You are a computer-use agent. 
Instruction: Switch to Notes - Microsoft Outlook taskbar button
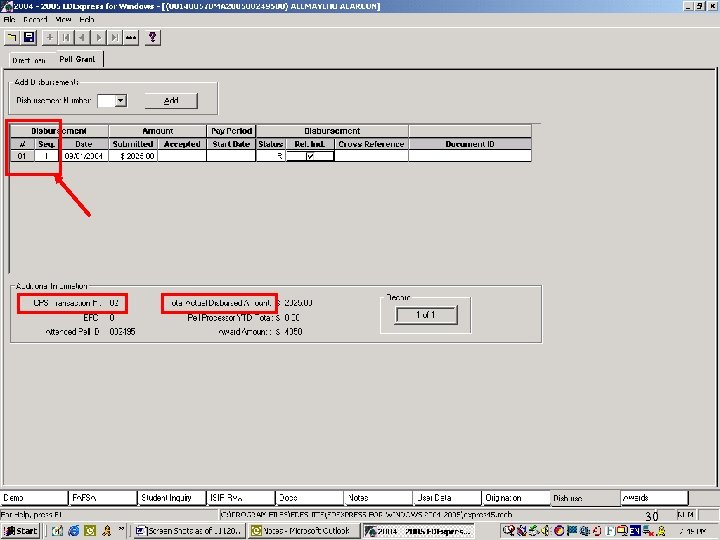click(x=304, y=531)
